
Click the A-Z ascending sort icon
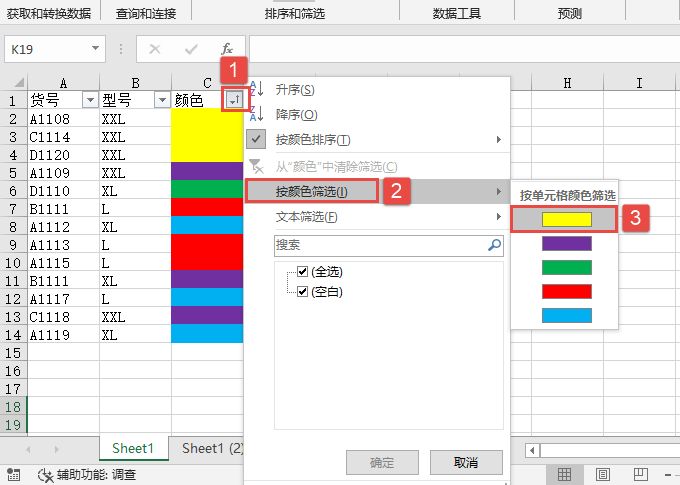[x=257, y=89]
